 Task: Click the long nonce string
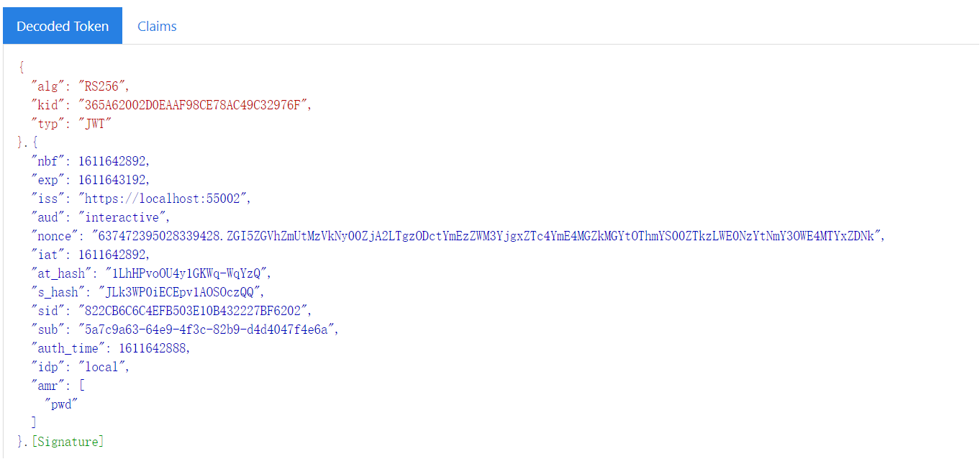pos(486,236)
